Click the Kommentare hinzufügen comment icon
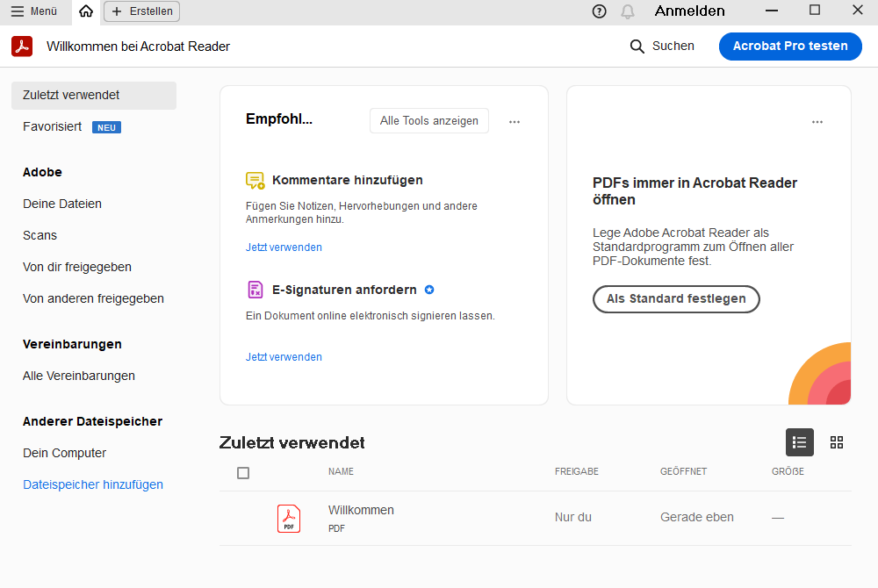 click(x=255, y=181)
